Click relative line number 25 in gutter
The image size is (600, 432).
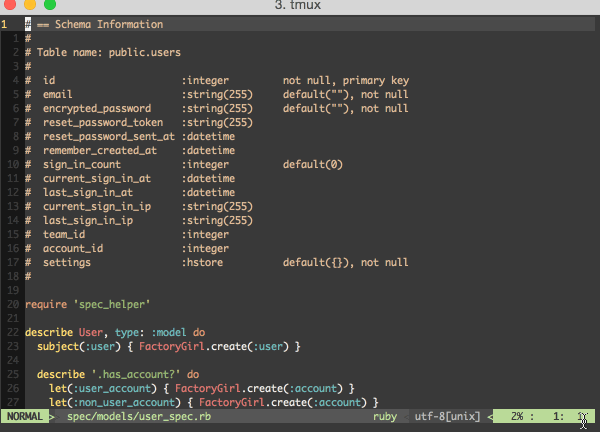coord(13,375)
